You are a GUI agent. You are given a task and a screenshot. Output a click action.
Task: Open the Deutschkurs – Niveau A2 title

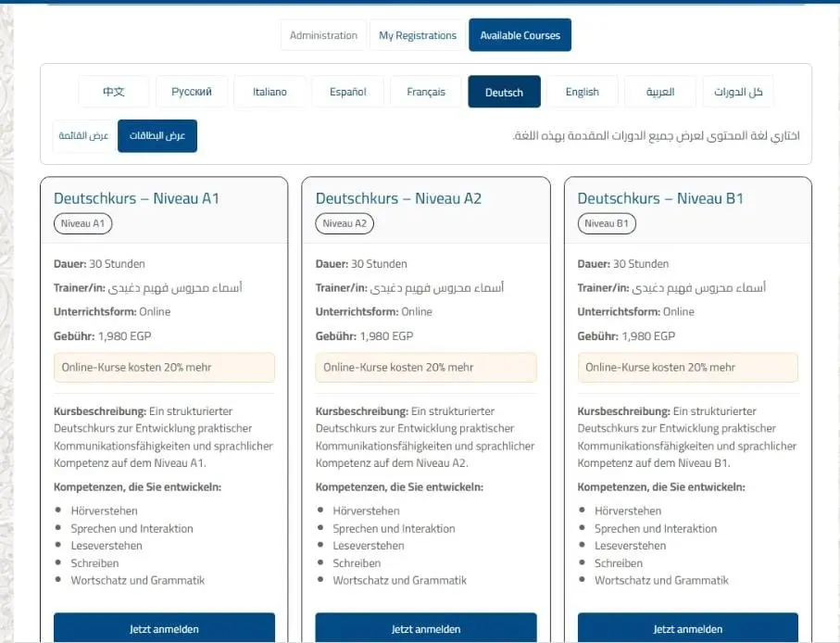[398, 198]
